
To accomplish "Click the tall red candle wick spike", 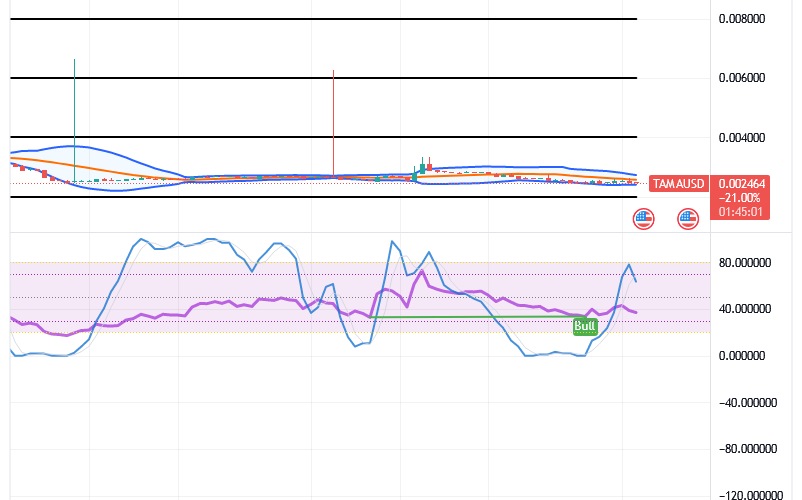I will coord(333,124).
